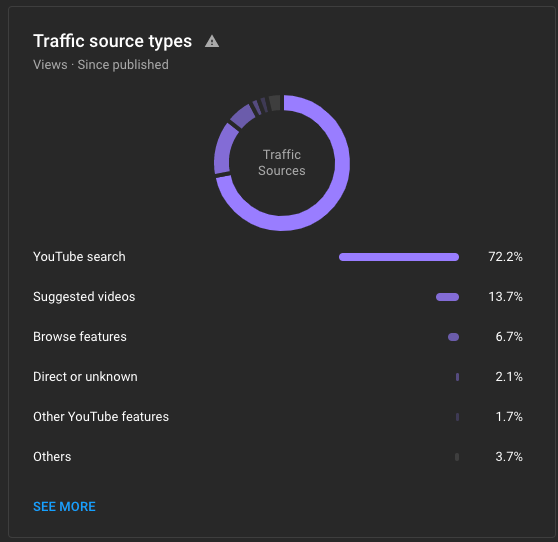
Task: Click the Traffic Sources donut center
Action: [281, 163]
